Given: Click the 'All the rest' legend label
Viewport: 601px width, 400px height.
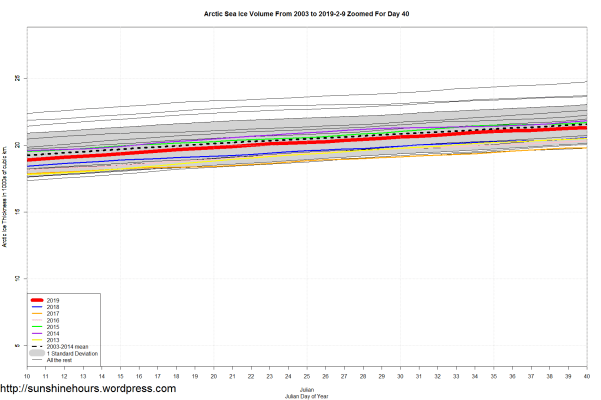Looking at the screenshot, I should pyautogui.click(x=60, y=361).
